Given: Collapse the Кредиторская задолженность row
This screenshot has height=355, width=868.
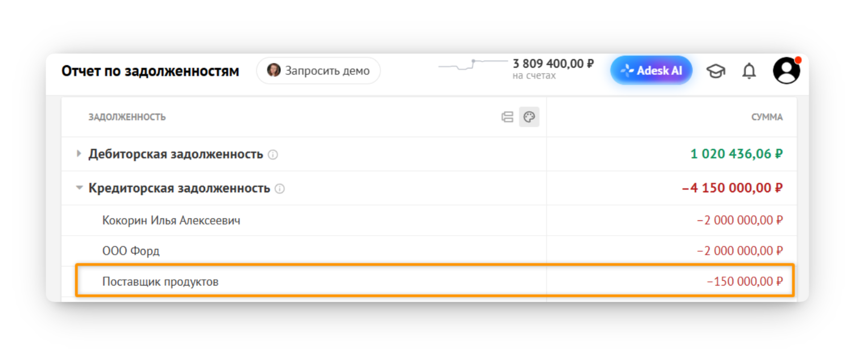Looking at the screenshot, I should tap(79, 188).
